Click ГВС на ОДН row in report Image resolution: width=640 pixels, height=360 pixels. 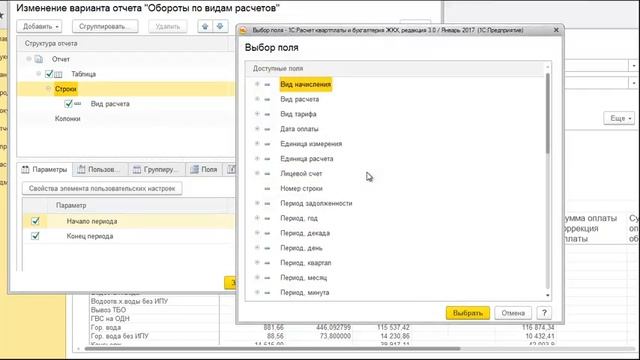tap(110, 319)
